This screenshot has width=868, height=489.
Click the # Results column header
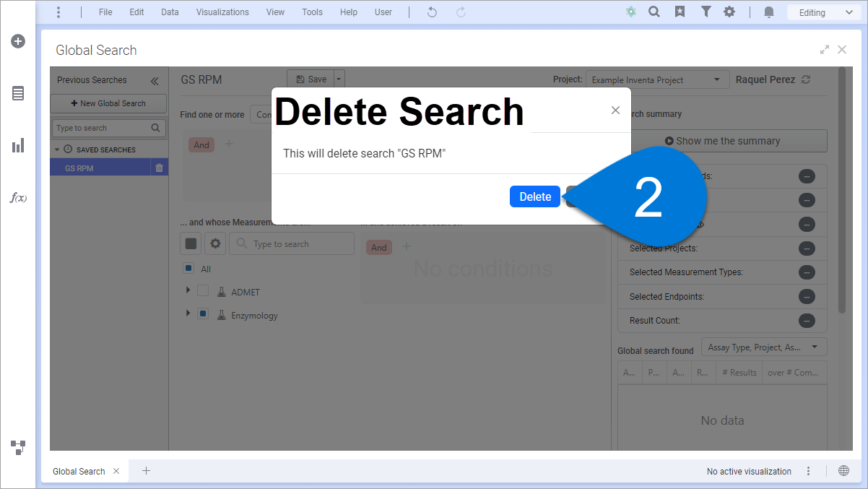[x=739, y=373]
